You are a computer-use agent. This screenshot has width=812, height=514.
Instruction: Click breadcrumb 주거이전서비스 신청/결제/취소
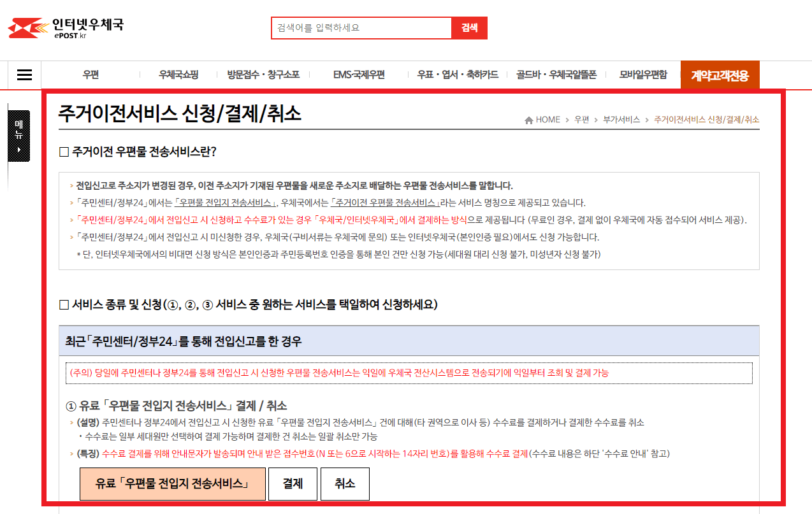[x=707, y=120]
